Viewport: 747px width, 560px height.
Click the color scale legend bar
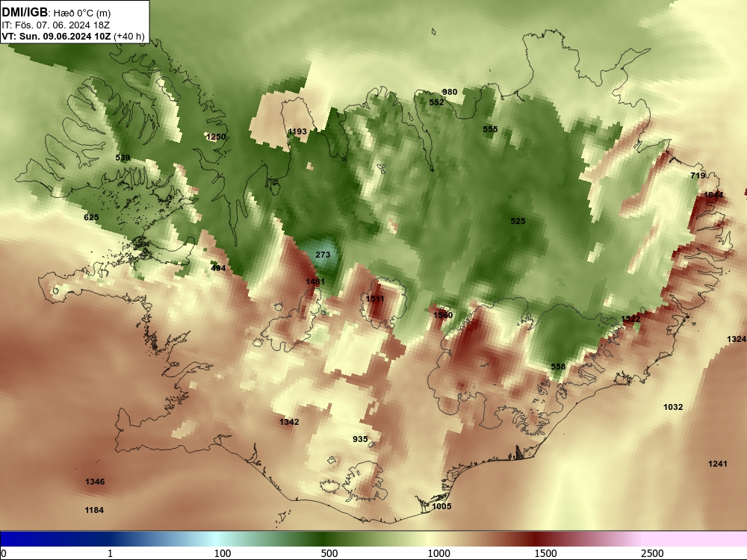click(x=373, y=539)
